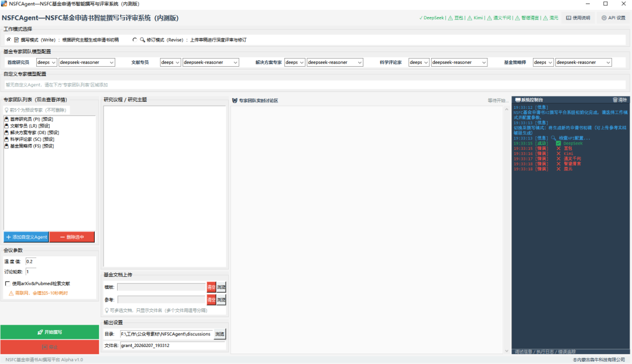Click lightbulb icon beside 可多选文档 hint
Viewport: 632px width, 364px height.
(x=107, y=310)
